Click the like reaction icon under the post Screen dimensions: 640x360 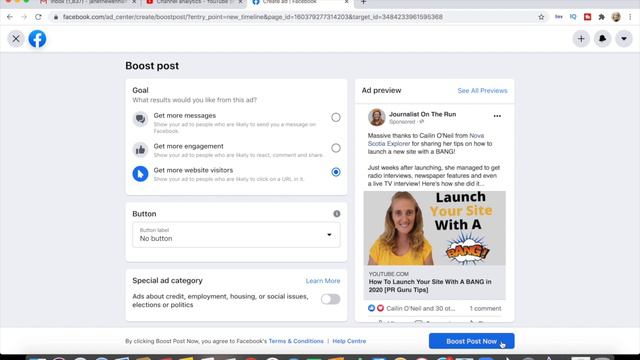click(x=371, y=308)
